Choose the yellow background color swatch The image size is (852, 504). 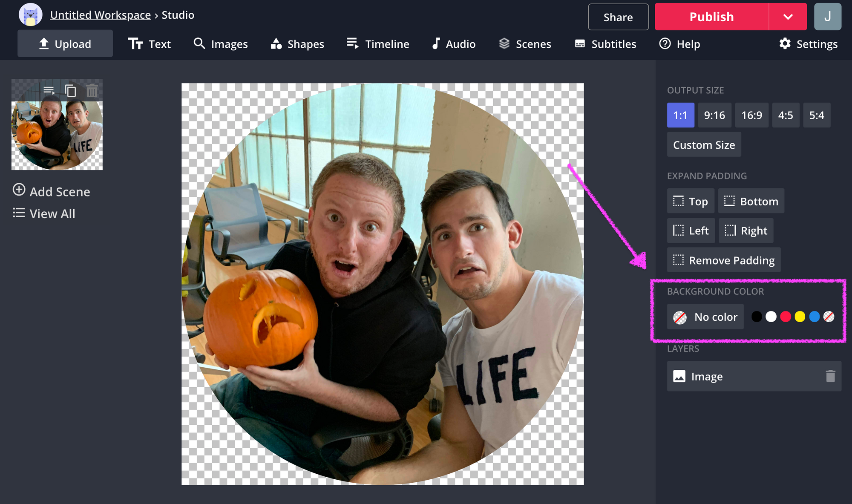(x=800, y=317)
